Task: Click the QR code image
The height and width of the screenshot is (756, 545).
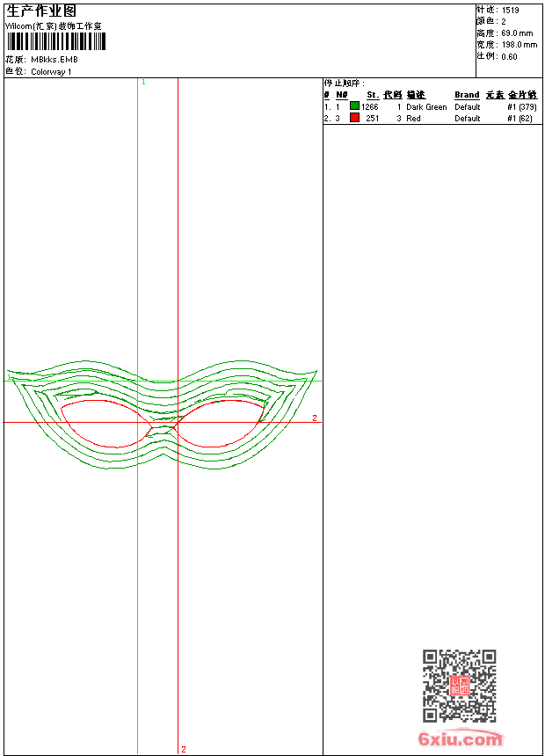Action: coord(459,685)
